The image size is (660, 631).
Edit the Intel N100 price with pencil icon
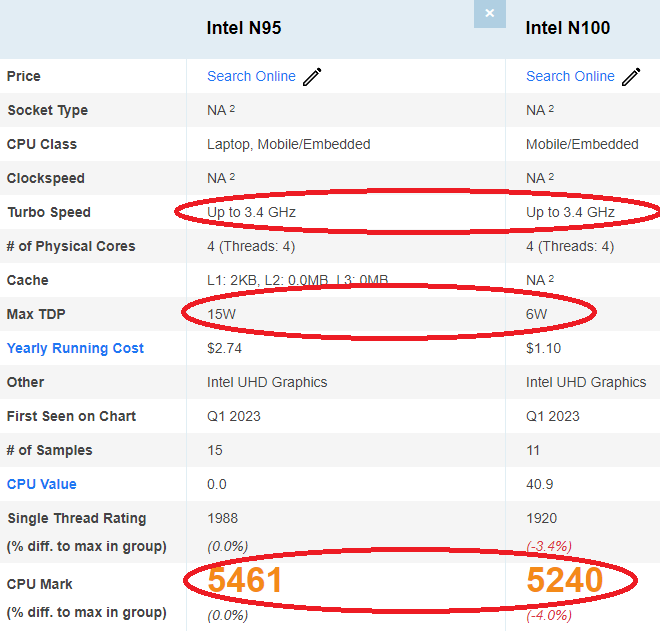pos(631,77)
